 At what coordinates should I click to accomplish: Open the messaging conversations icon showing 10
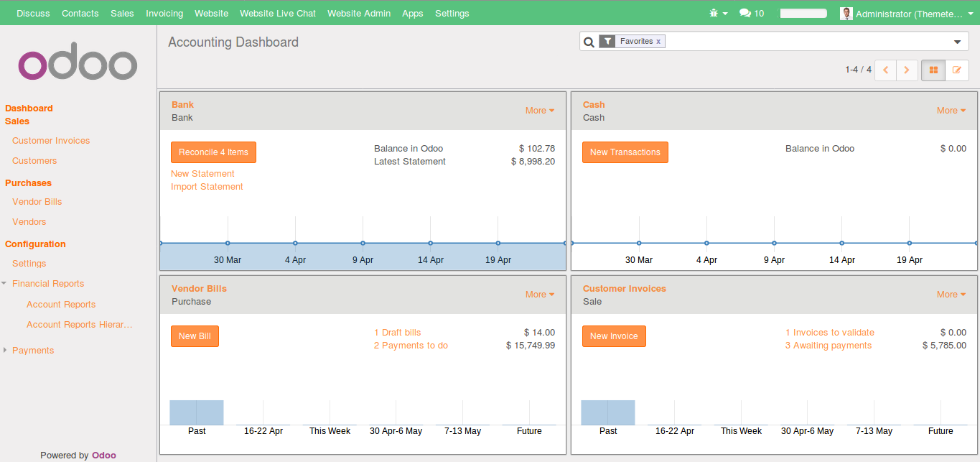tap(747, 13)
